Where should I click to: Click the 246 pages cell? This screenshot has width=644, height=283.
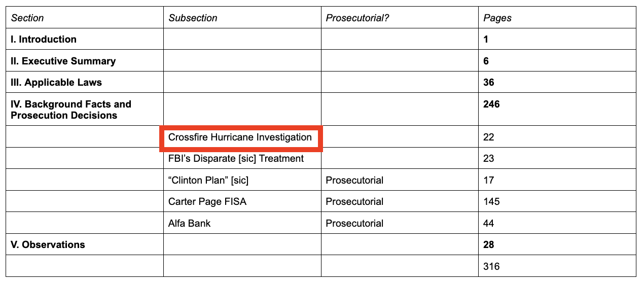coord(557,110)
